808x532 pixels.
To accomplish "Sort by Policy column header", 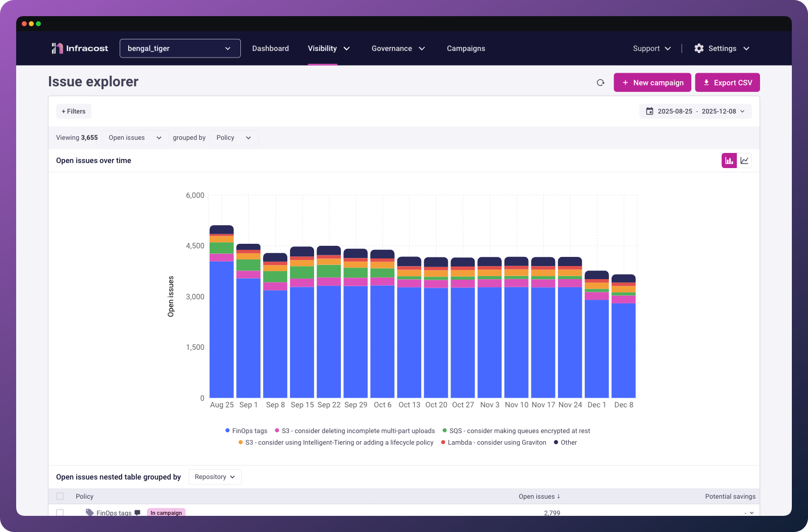I will coord(84,497).
